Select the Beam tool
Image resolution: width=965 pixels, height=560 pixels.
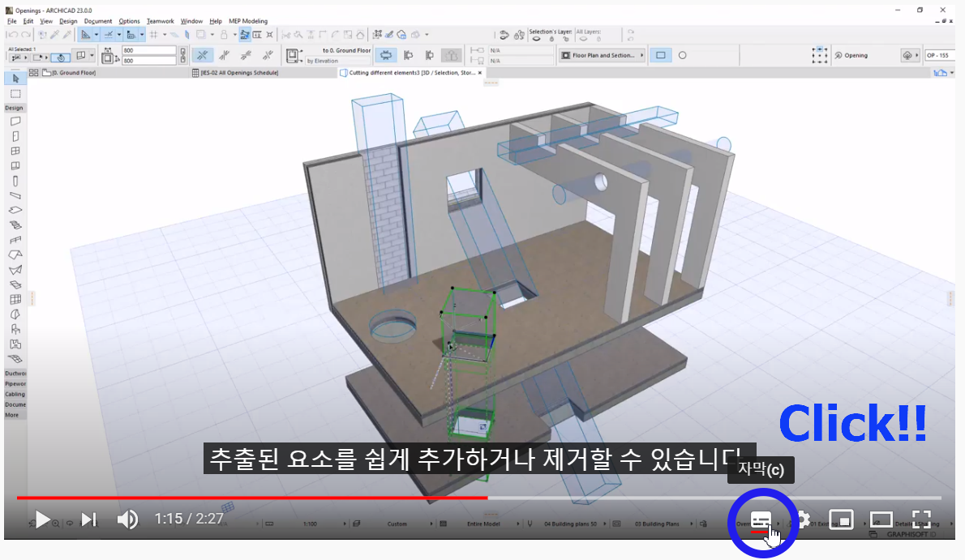click(15, 195)
